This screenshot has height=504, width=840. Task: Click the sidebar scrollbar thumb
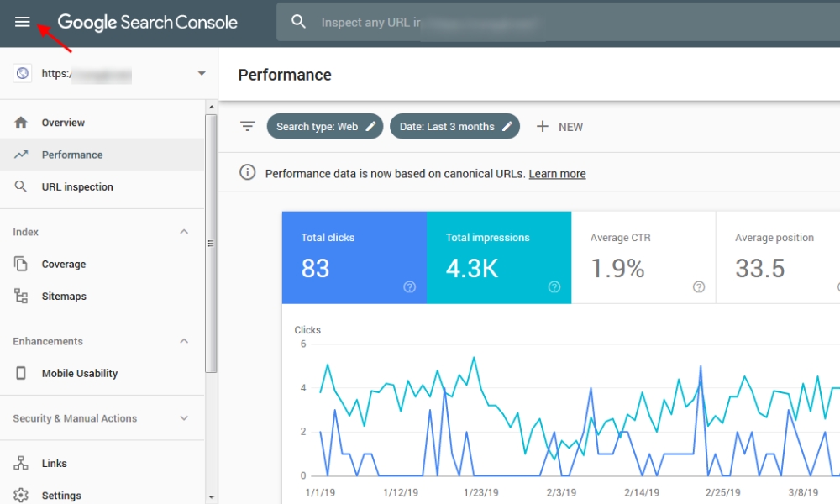click(x=211, y=243)
